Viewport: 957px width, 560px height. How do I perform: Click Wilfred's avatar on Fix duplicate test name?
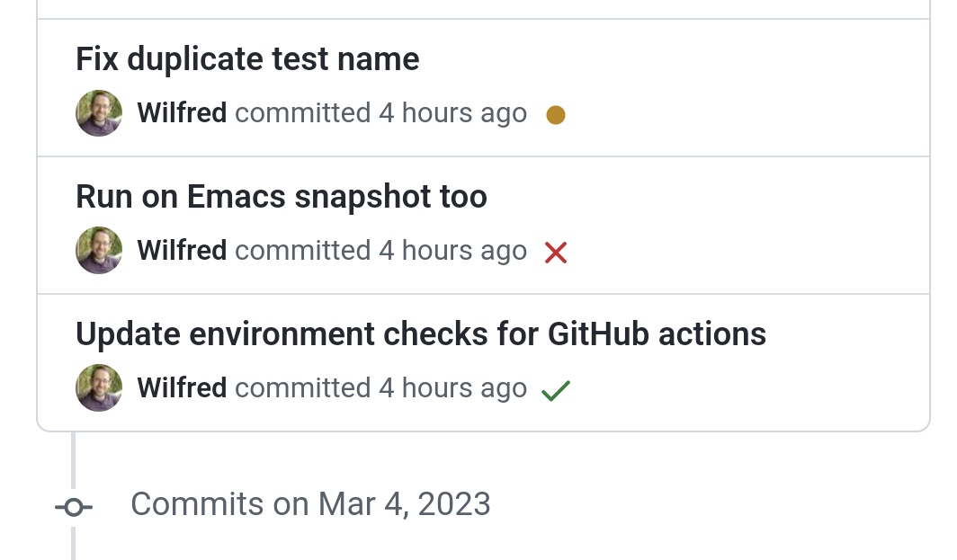99,113
